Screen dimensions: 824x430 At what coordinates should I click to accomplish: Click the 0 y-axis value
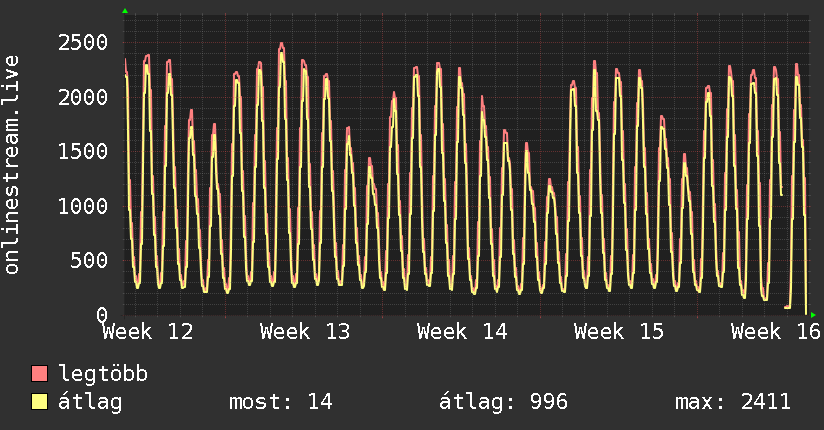[x=102, y=315]
